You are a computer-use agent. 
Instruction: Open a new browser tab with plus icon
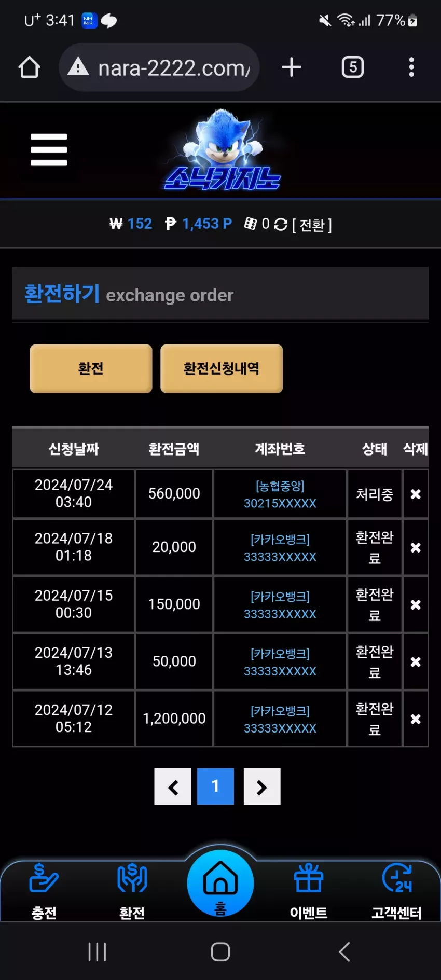(x=292, y=67)
